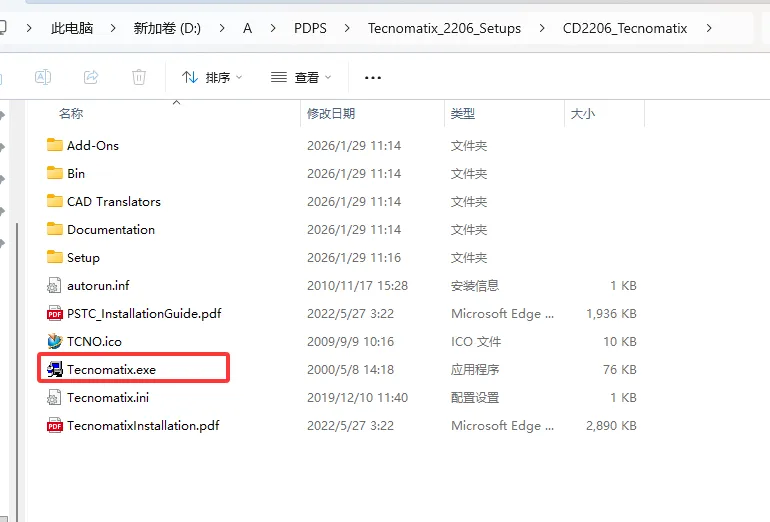The height and width of the screenshot is (522, 770).
Task: Click the A folder breadcrumb
Action: 248,28
